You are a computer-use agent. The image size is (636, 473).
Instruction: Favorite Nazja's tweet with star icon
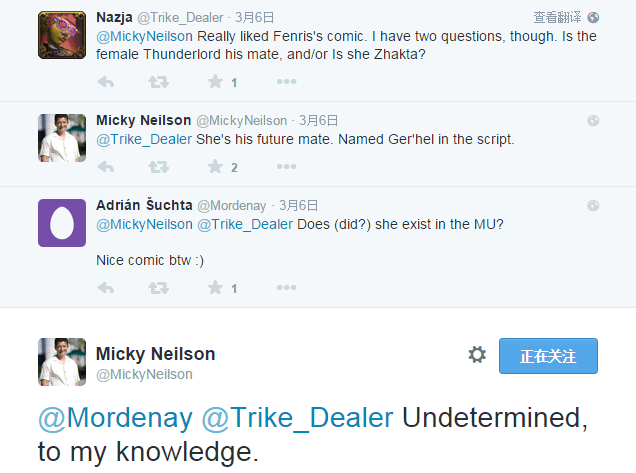(215, 82)
